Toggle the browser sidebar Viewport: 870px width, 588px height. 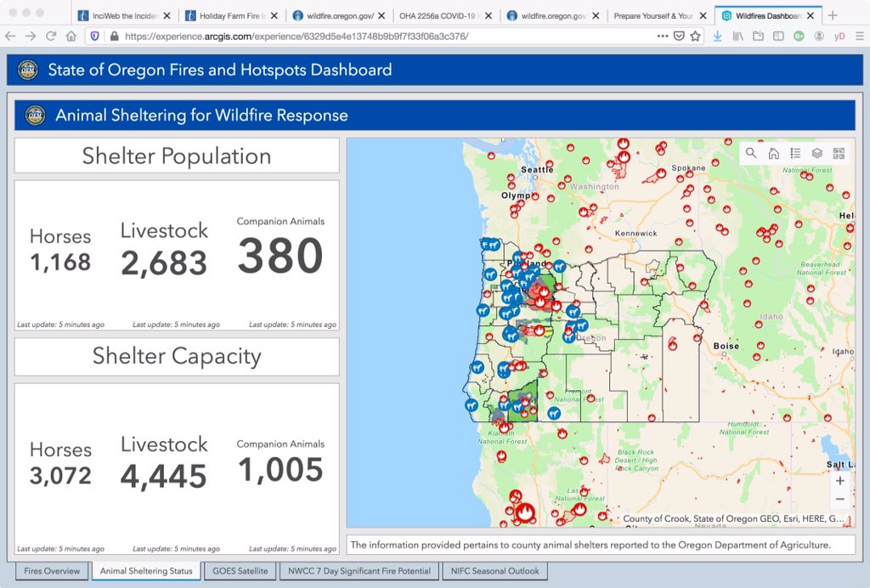[778, 36]
